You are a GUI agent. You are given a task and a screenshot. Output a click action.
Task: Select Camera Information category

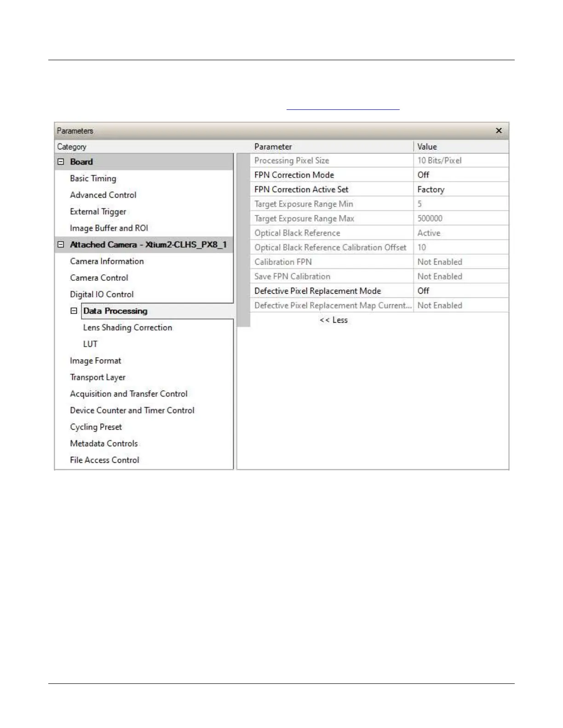[107, 261]
